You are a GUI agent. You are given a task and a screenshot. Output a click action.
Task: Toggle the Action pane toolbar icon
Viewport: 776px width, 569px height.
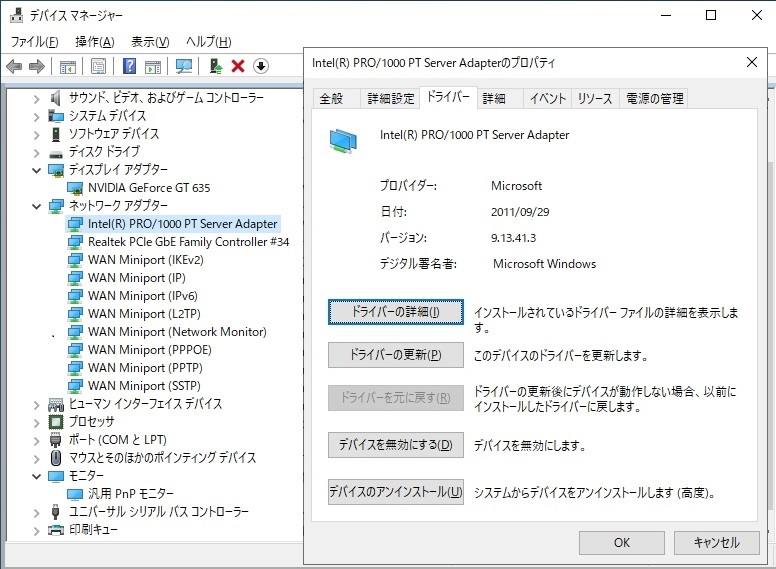pos(153,66)
